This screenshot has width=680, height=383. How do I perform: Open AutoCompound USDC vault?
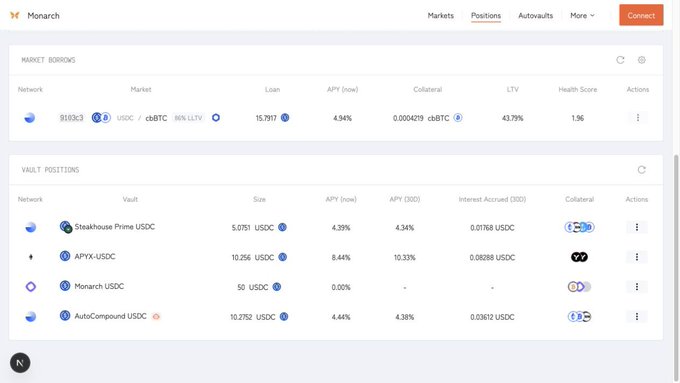(111, 316)
